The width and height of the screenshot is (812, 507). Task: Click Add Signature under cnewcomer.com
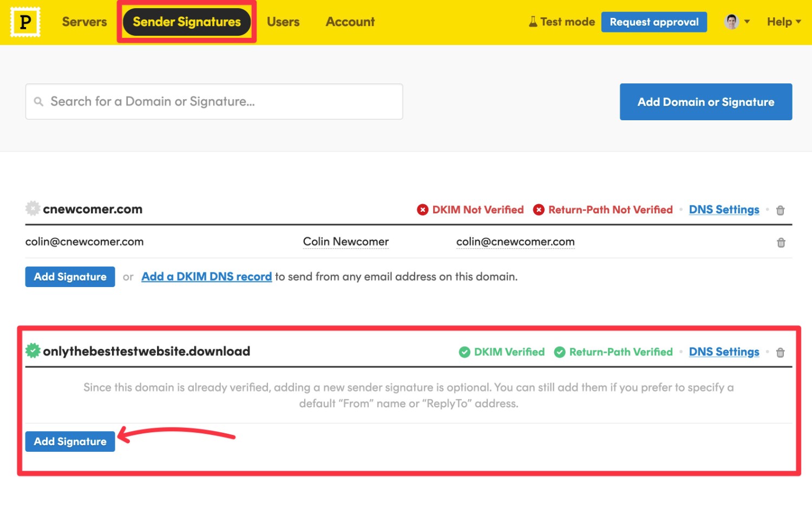coord(70,277)
